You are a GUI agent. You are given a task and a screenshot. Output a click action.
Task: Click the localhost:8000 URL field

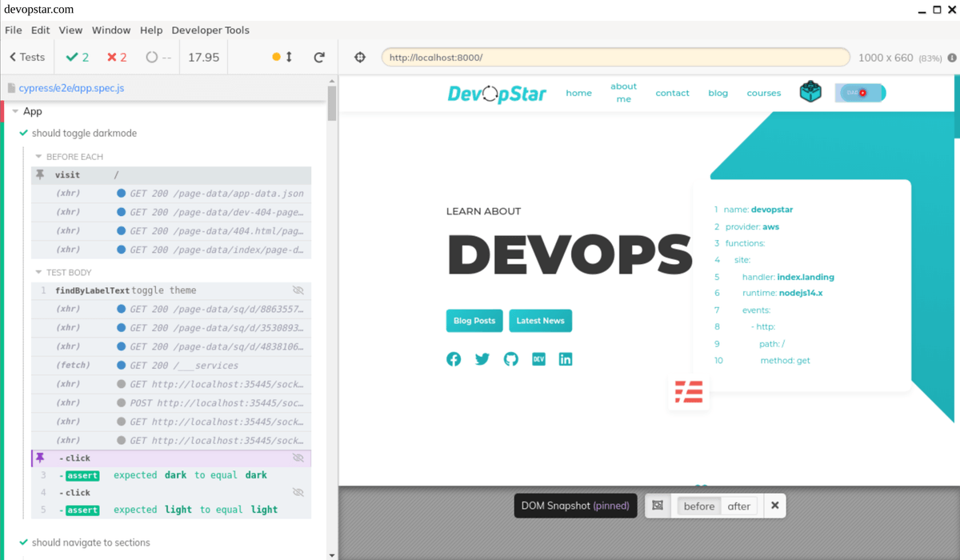[x=615, y=57]
